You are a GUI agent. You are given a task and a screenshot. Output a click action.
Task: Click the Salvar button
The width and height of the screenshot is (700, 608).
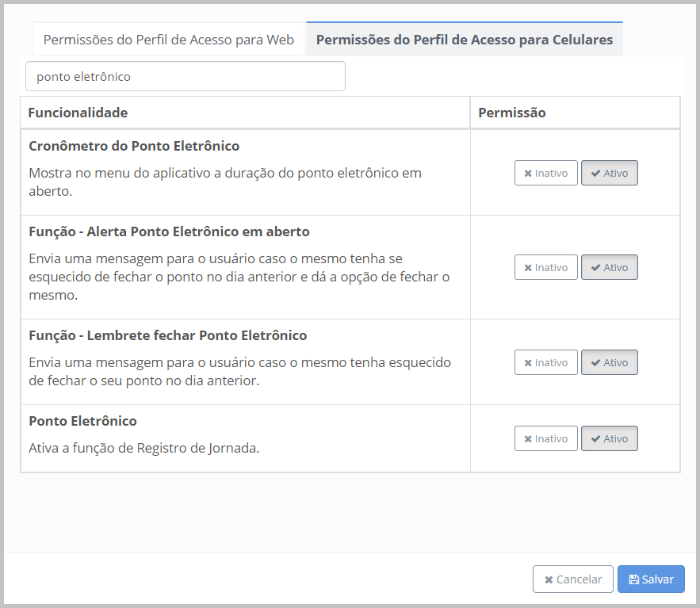[x=651, y=579]
